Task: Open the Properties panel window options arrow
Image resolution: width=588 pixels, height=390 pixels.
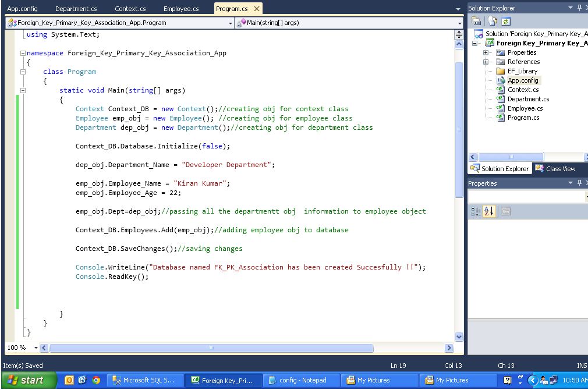Action: click(571, 183)
